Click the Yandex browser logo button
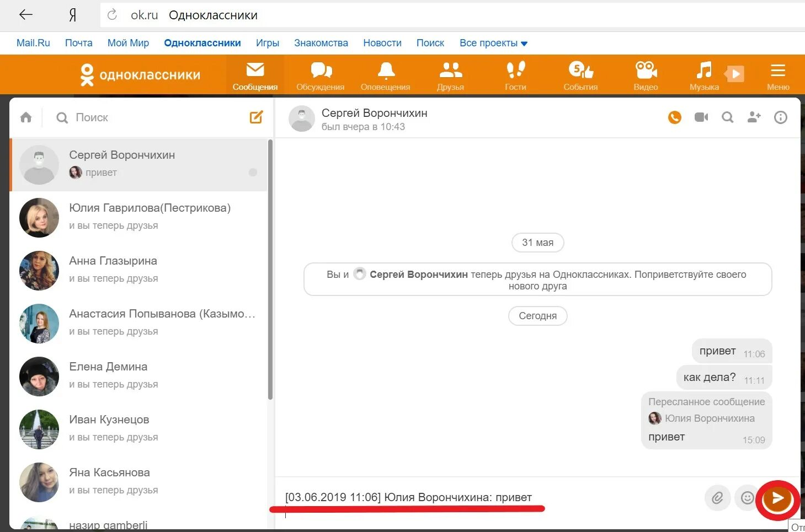Viewport: 805px width, 532px height. pos(72,15)
